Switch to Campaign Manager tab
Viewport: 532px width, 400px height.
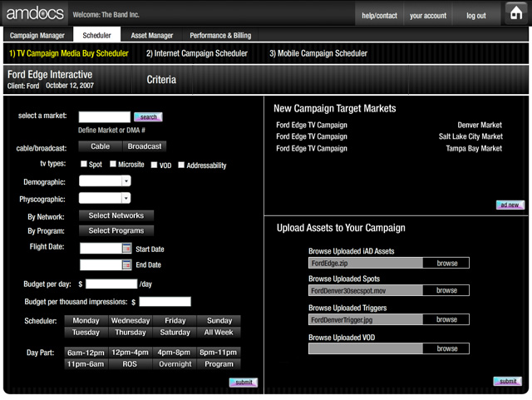coord(37,35)
